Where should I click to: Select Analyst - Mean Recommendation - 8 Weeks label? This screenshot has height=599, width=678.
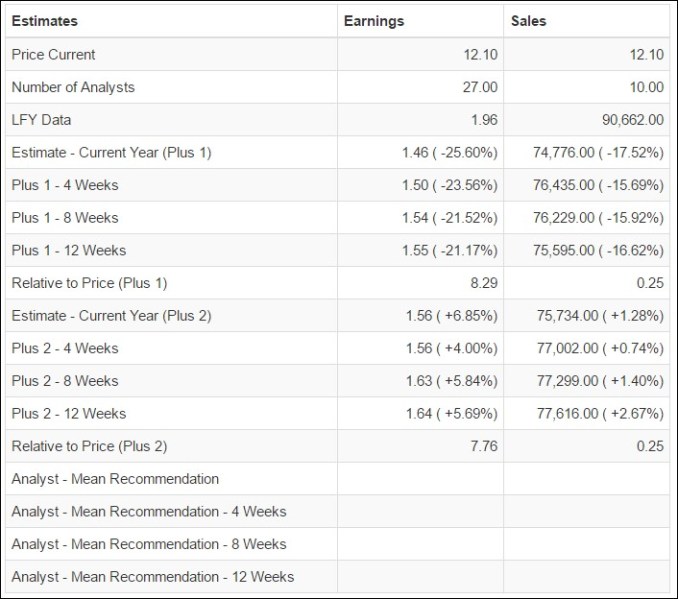pos(149,544)
